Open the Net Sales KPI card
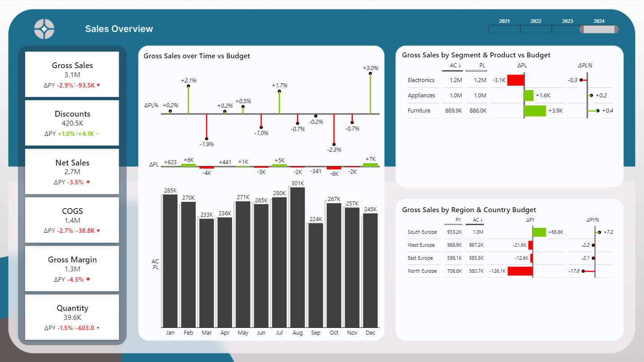This screenshot has height=362, width=644. pyautogui.click(x=72, y=171)
